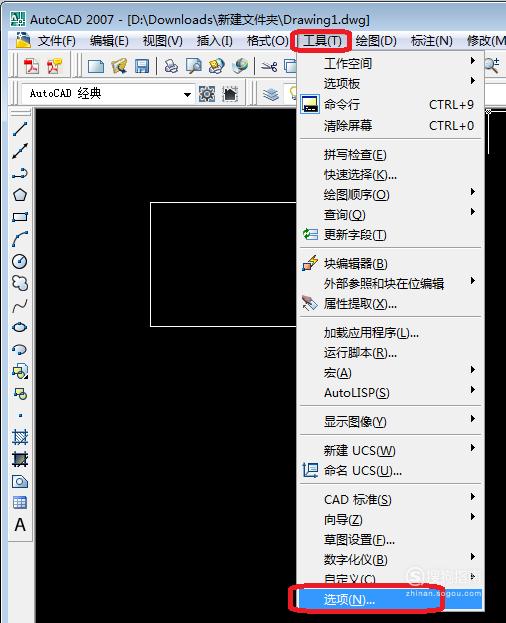Click the 工具(T) menu
The width and height of the screenshot is (506, 623).
tap(322, 41)
